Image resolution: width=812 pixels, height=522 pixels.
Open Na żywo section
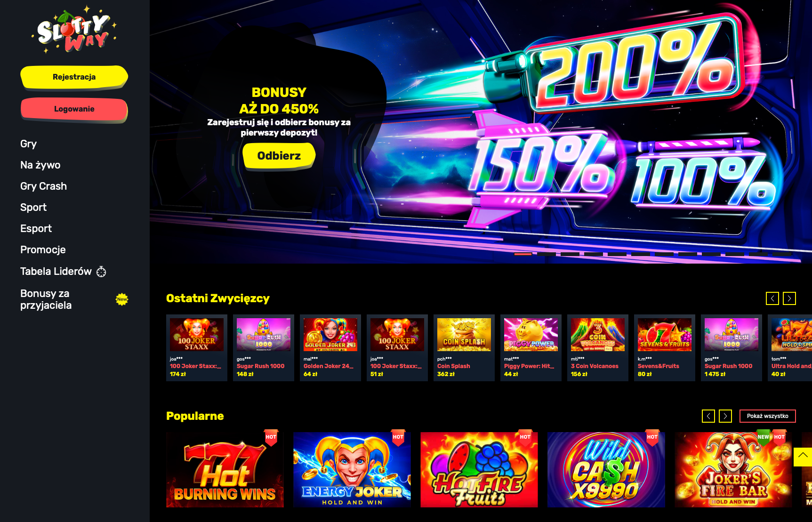click(x=40, y=165)
